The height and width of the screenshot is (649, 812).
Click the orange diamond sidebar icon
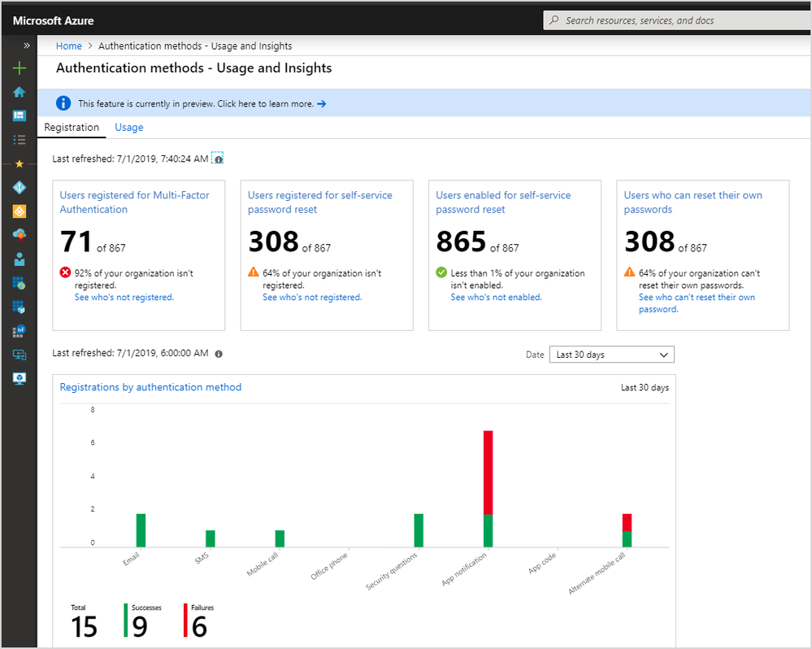[x=20, y=211]
